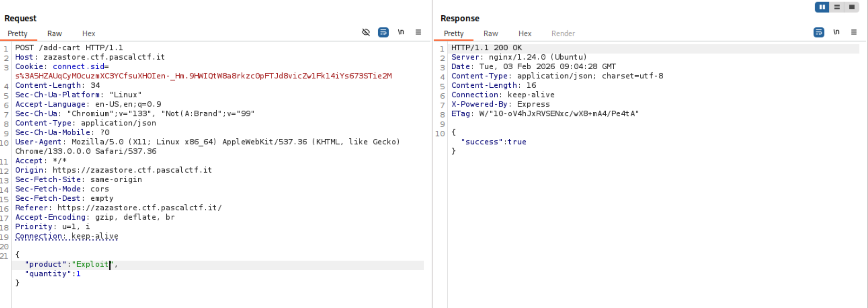Screen dimensions: 868x308
Task: Toggle hidden items eye icon in Request
Action: [x=366, y=32]
